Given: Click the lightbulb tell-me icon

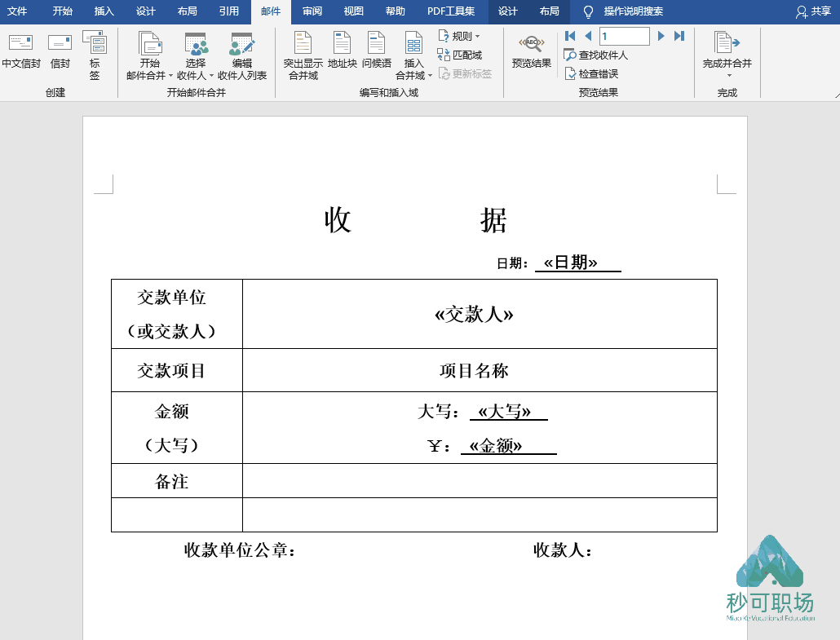Looking at the screenshot, I should pos(588,11).
